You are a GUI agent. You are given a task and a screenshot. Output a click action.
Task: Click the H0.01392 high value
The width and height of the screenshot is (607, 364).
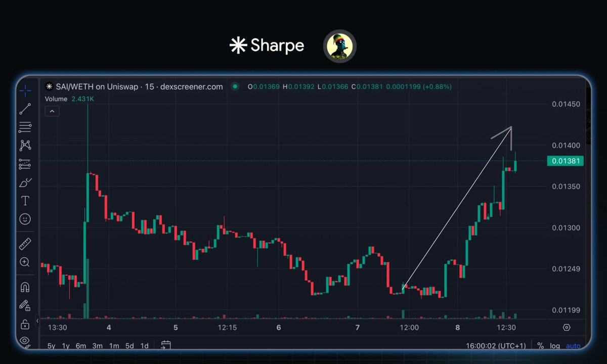tap(298, 86)
